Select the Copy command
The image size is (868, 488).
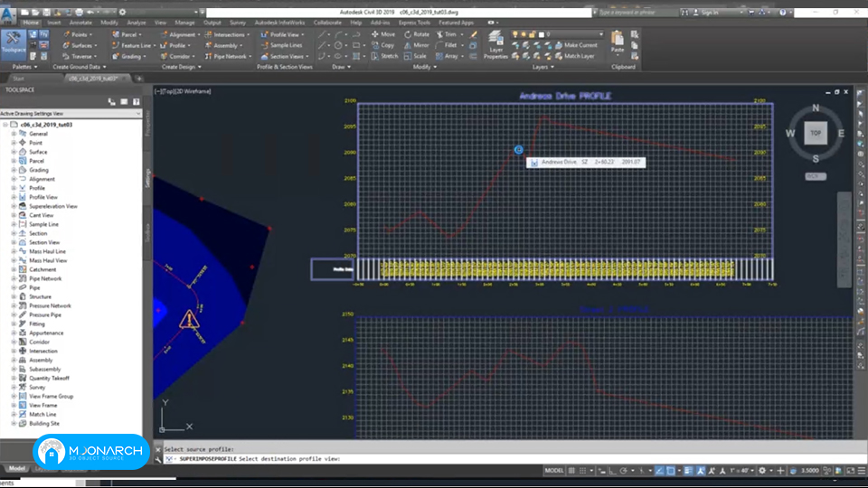[383, 45]
